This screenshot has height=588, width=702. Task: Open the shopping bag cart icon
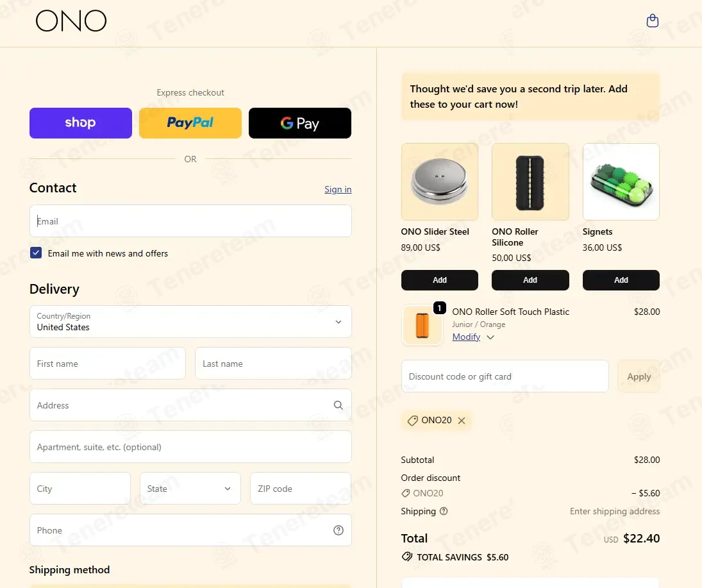pyautogui.click(x=652, y=21)
